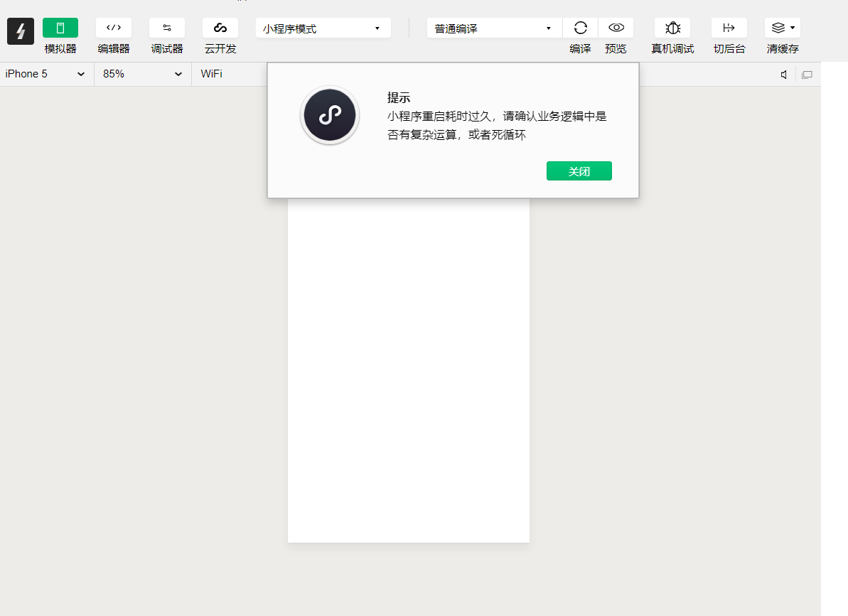The height and width of the screenshot is (616, 848).
Task: Click the mini program icon in dialog
Action: 330,115
